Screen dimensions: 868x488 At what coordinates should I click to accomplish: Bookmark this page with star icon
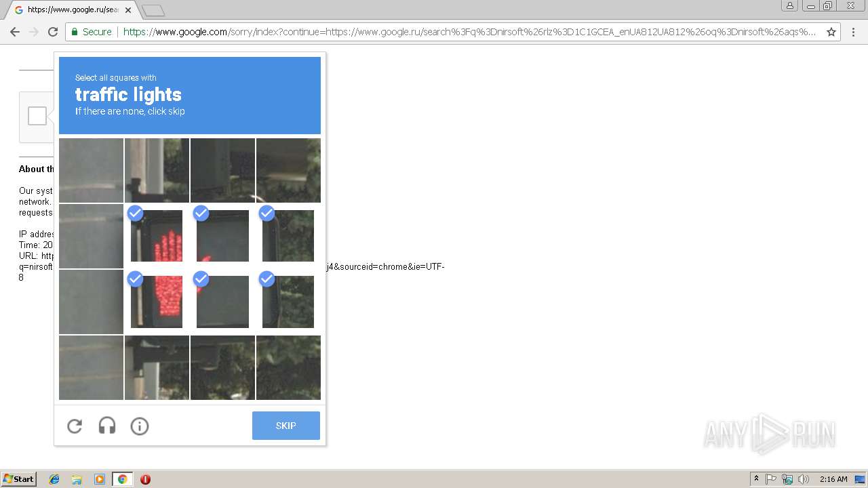click(831, 32)
